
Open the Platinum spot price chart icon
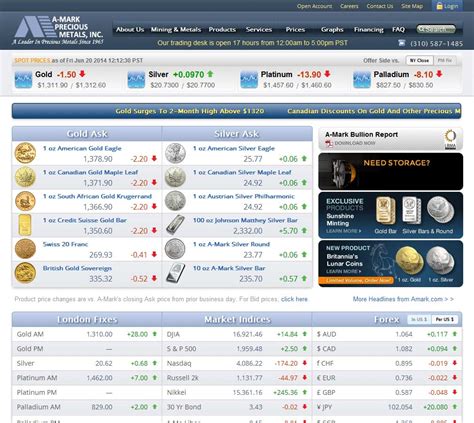(249, 80)
